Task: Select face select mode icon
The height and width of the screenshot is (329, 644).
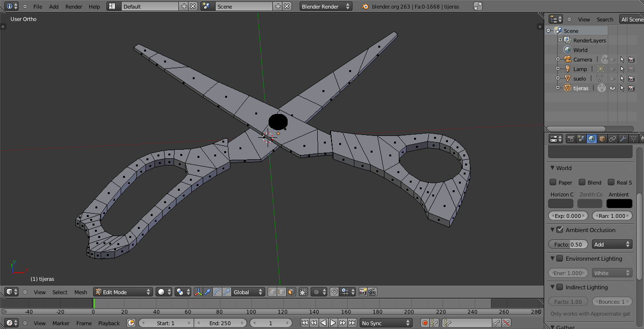Action: click(291, 292)
